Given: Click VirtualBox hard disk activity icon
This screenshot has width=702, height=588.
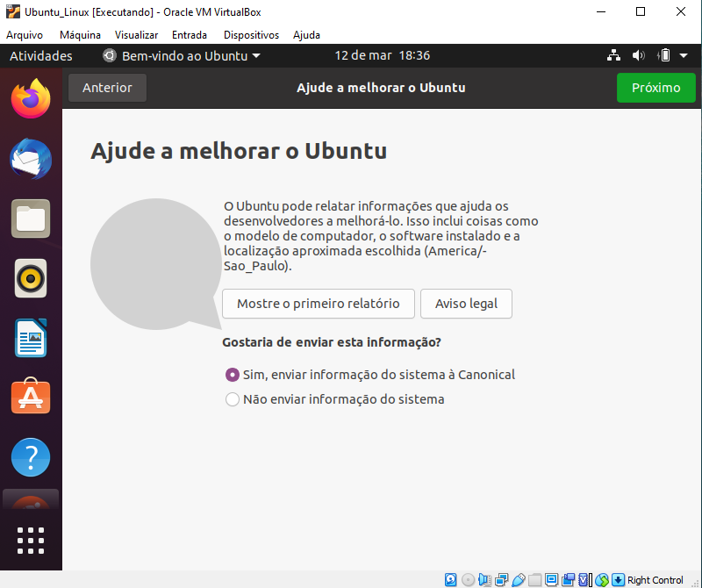Looking at the screenshot, I should 450,580.
